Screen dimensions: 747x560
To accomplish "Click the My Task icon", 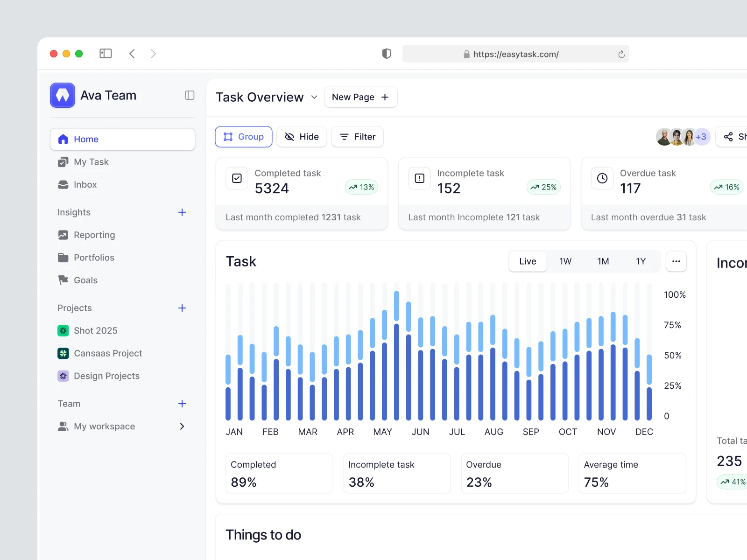I will [63, 162].
